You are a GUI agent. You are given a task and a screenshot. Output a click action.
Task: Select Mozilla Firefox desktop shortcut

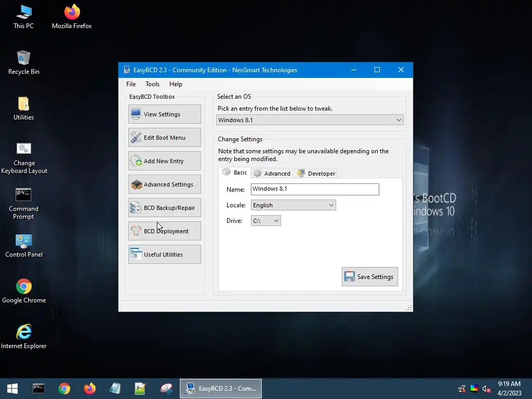pyautogui.click(x=72, y=17)
